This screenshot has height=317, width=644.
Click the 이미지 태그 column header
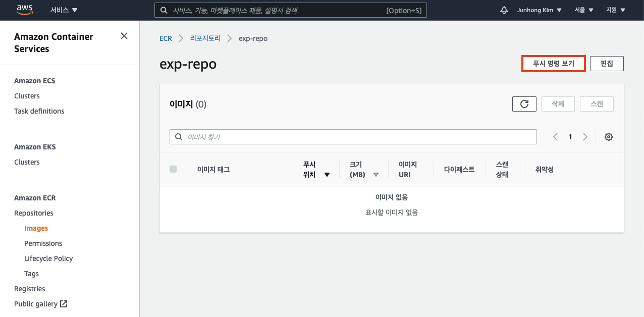[x=213, y=170]
